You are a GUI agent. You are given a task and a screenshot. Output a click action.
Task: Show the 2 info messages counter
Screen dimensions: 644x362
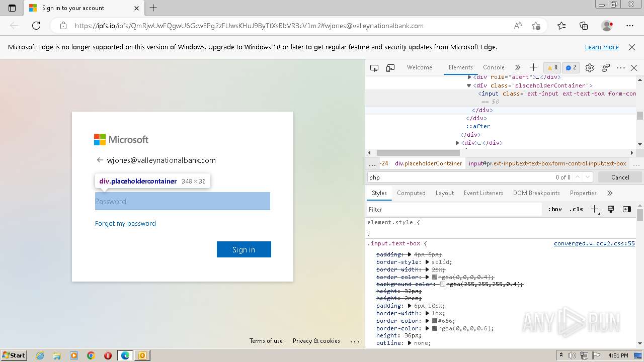[571, 67]
